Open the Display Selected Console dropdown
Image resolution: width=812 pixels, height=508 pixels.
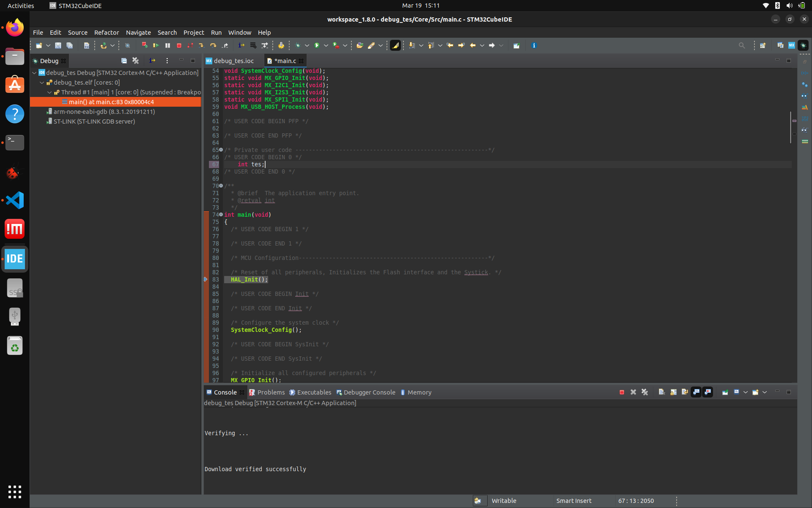click(x=746, y=392)
